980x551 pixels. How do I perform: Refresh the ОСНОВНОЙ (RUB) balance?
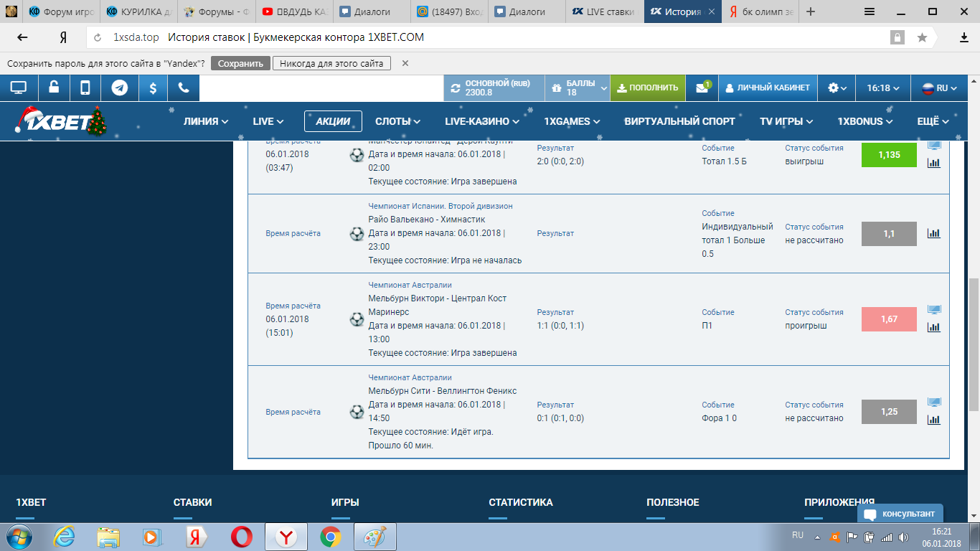coord(455,88)
